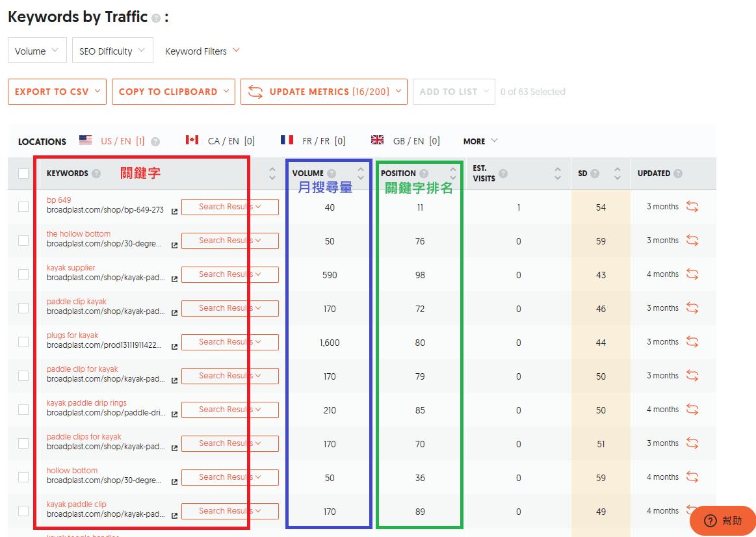Viewport: 756px width, 537px height.
Task: Open external link under plugs for kayak
Action: [174, 346]
